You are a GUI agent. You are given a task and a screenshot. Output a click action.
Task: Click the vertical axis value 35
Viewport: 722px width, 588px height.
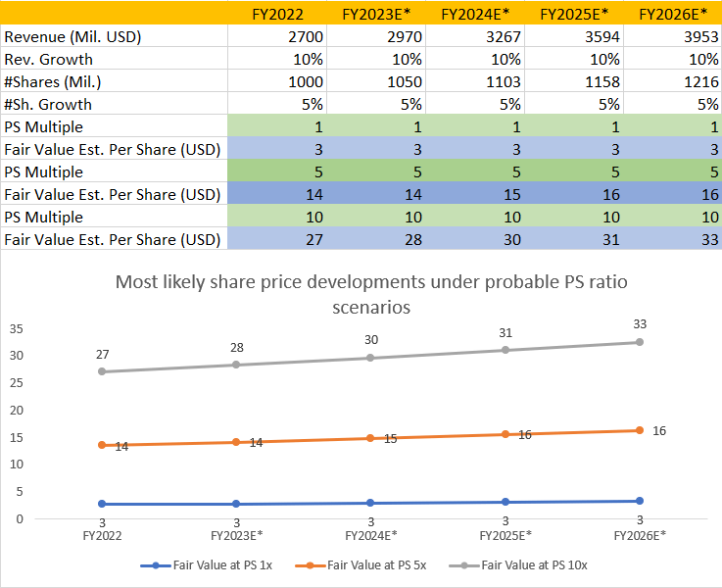pyautogui.click(x=16, y=328)
